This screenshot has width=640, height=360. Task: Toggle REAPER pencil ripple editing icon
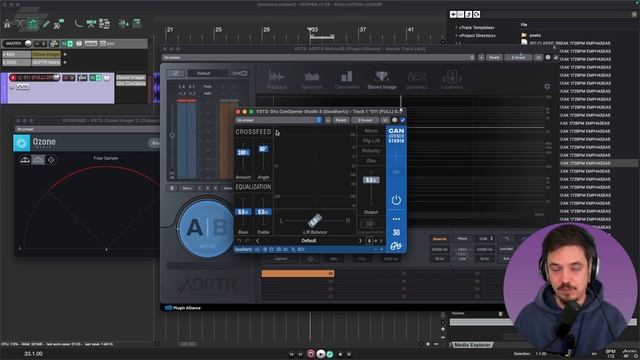[x=46, y=24]
